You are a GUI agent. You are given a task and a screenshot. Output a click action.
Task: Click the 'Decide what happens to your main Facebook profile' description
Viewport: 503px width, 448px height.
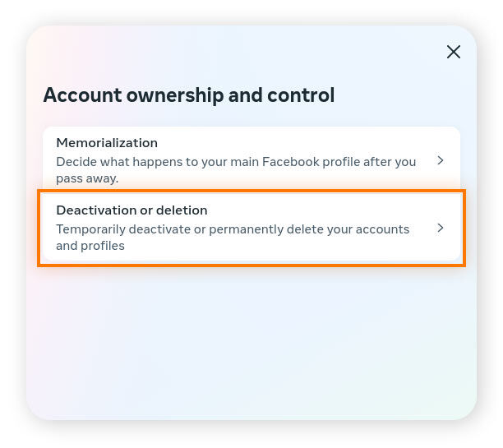click(x=236, y=170)
